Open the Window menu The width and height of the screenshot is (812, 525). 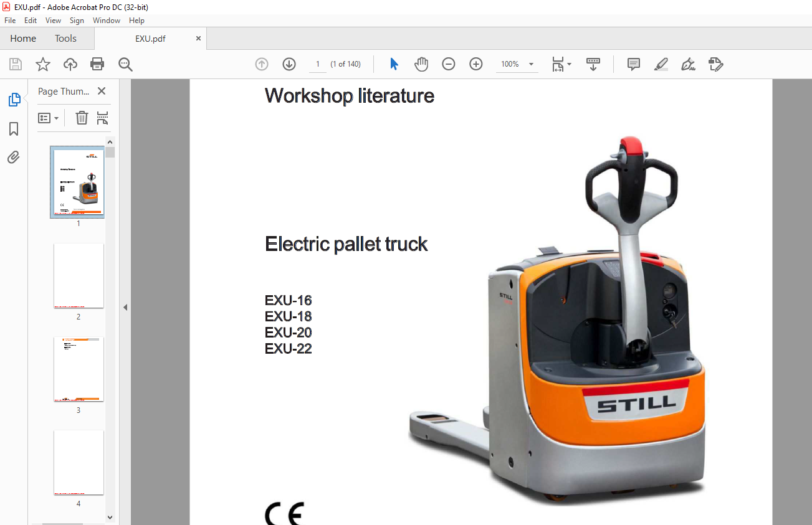pos(107,21)
